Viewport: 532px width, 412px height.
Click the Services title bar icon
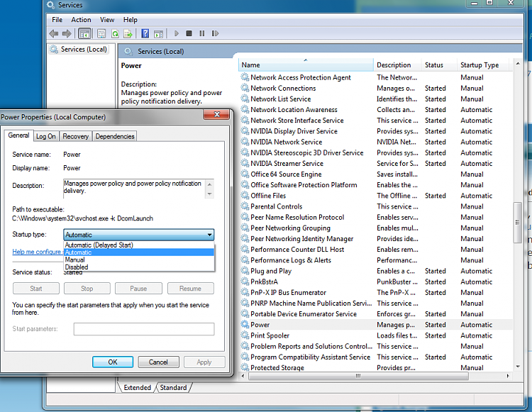point(50,5)
